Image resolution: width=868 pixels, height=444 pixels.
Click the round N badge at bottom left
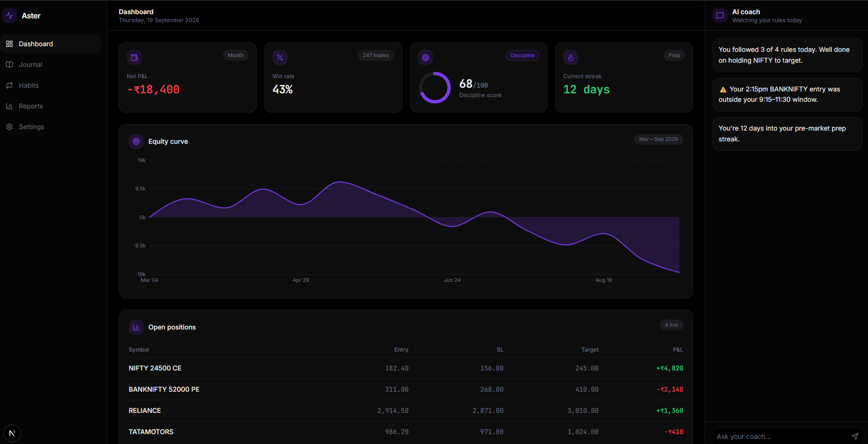click(x=12, y=433)
